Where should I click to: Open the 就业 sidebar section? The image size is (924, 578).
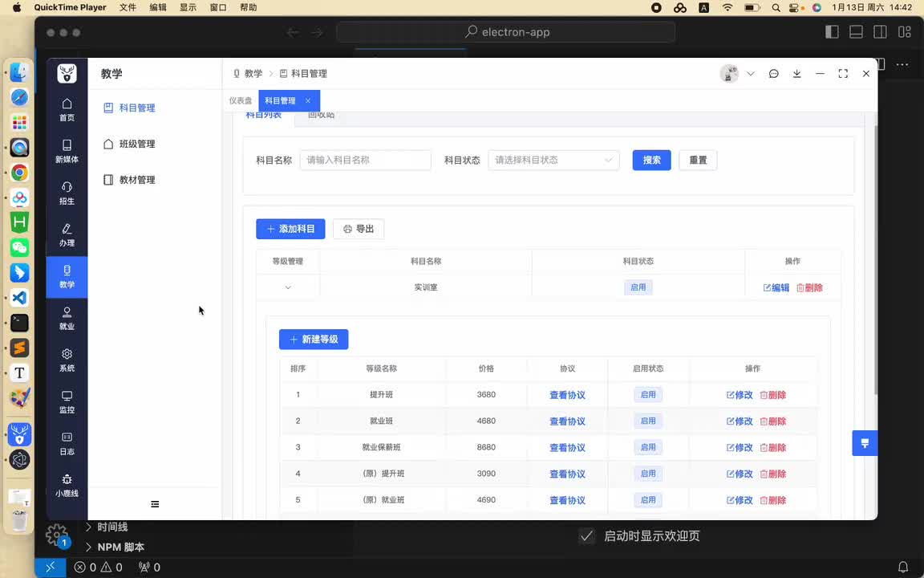[x=67, y=319]
